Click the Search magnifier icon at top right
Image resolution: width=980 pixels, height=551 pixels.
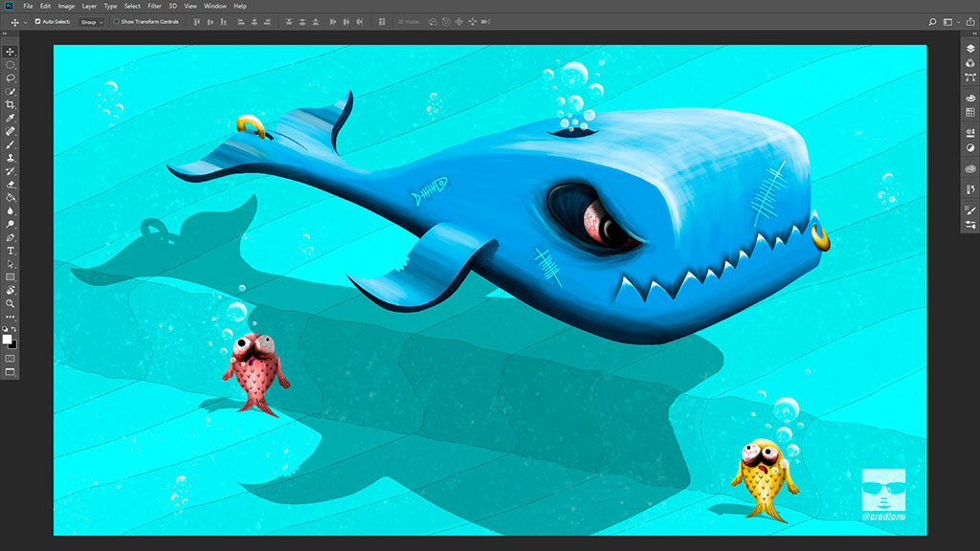pos(932,22)
